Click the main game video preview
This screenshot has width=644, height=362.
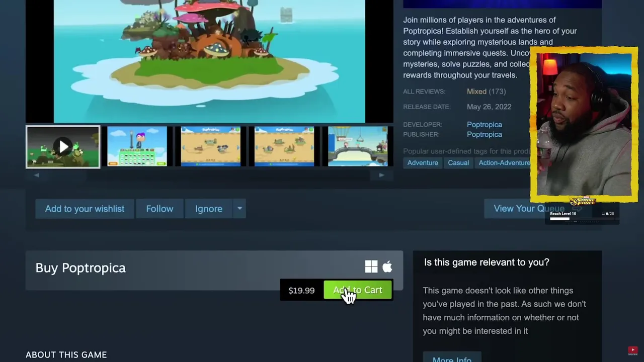pyautogui.click(x=209, y=61)
